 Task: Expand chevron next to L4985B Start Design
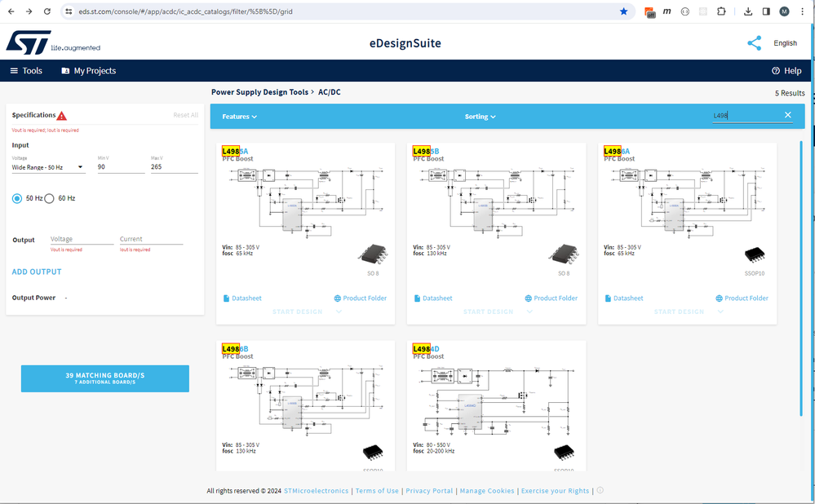(529, 312)
